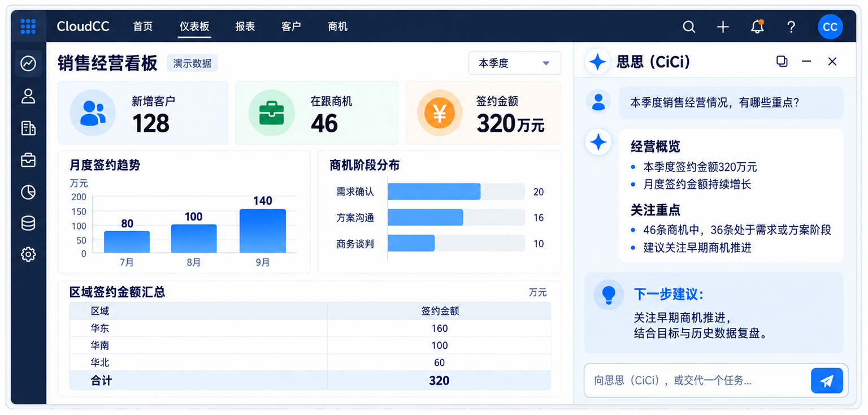The width and height of the screenshot is (868, 415).
Task: Minimize the CiCi assistant panel
Action: [x=806, y=61]
